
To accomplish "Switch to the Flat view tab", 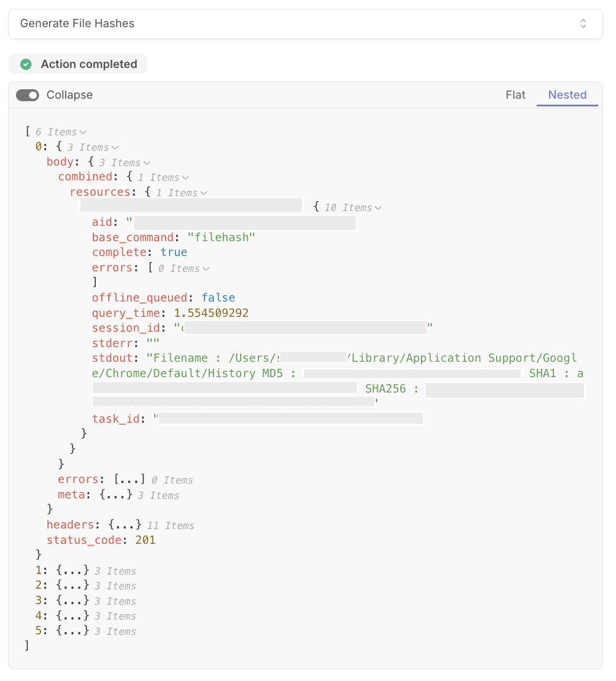I will point(516,95).
